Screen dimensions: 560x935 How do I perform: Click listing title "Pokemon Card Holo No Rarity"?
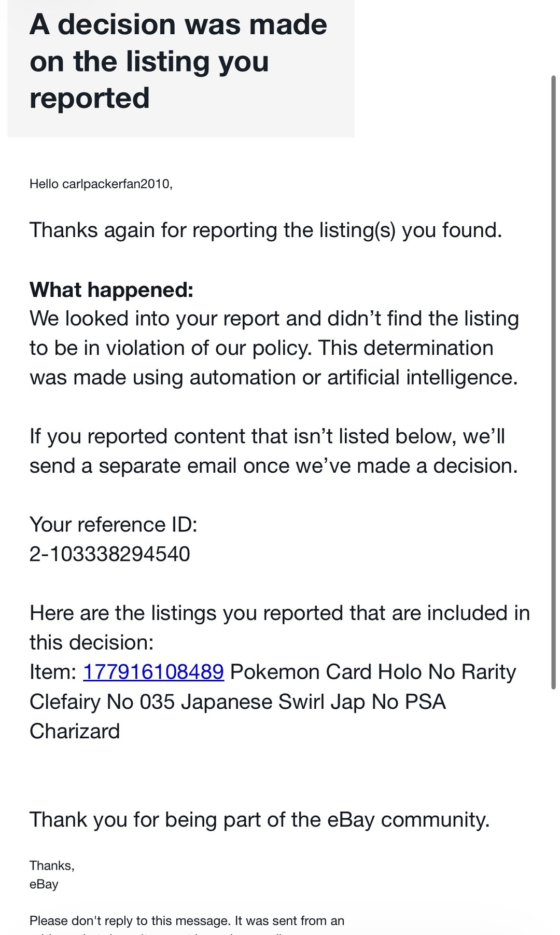tap(373, 672)
